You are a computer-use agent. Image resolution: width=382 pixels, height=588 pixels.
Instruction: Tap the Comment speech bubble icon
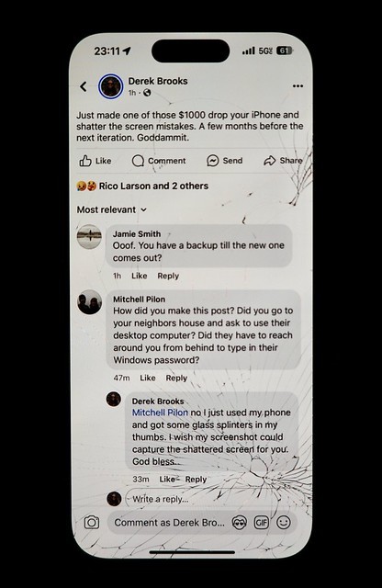pos(138,161)
